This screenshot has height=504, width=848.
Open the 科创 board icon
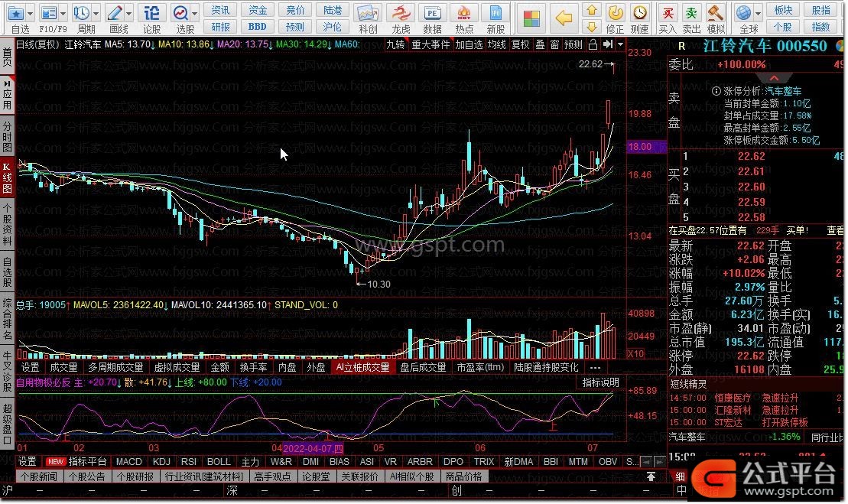tap(368, 13)
